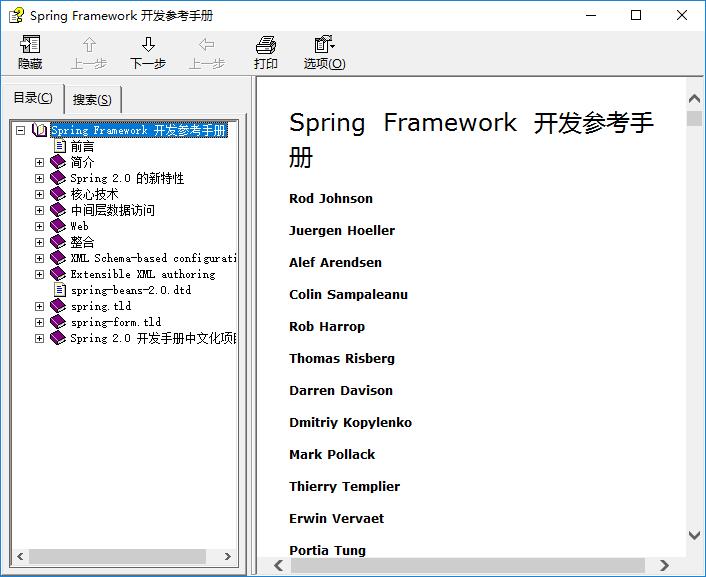
Task: Collapse the Spring Framework 开发参考手册 root node
Action: coord(20,131)
